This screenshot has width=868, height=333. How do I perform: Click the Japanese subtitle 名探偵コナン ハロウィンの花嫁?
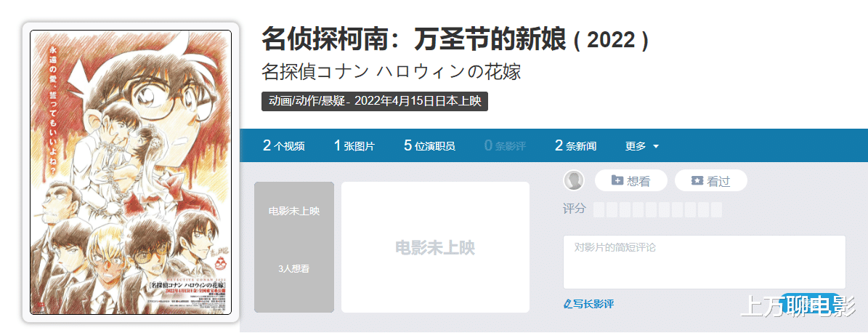[x=392, y=73]
